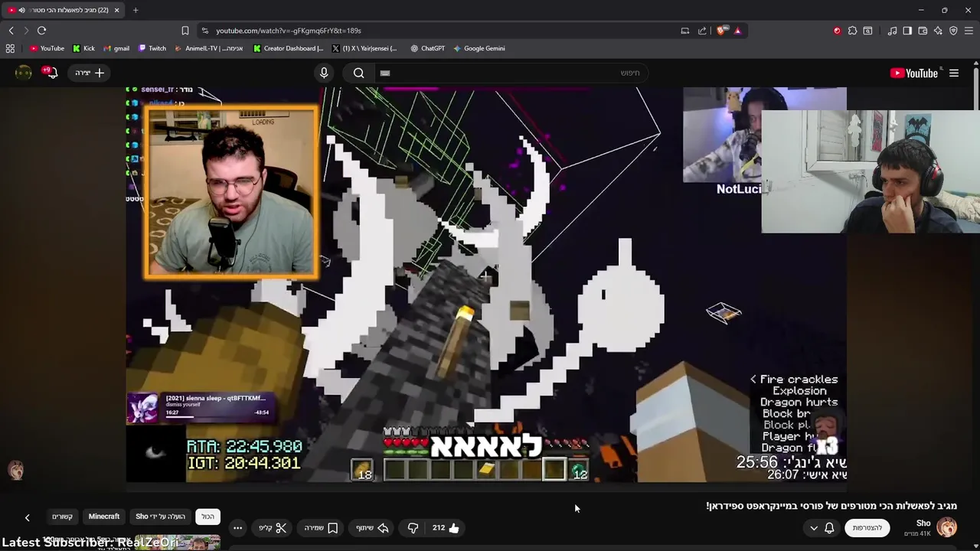
Task: Open the YouTube notifications bell
Action: [x=51, y=73]
